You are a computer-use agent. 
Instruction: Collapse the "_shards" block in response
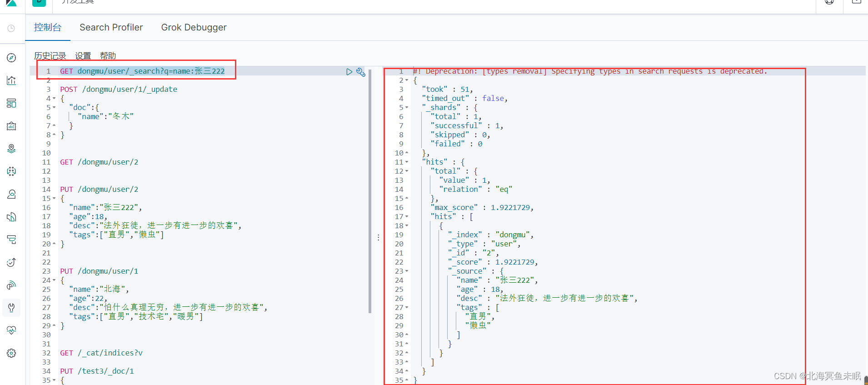(407, 108)
